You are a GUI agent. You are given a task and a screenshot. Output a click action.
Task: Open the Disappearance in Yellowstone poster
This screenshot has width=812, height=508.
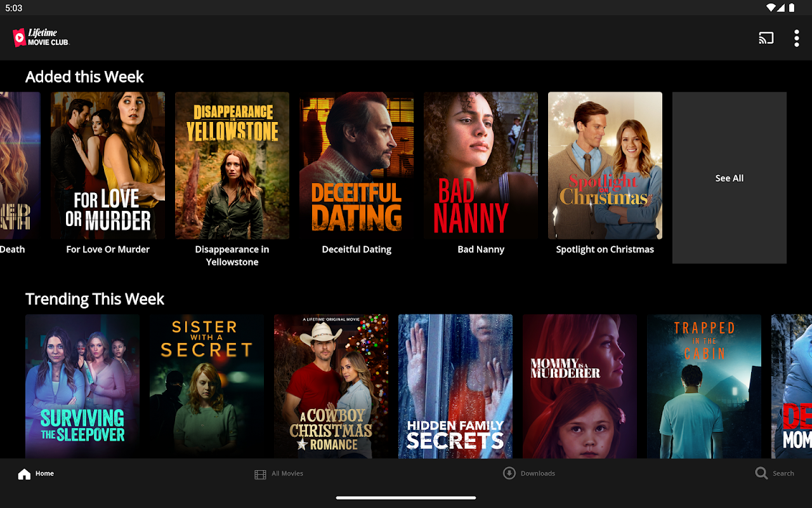pyautogui.click(x=232, y=166)
